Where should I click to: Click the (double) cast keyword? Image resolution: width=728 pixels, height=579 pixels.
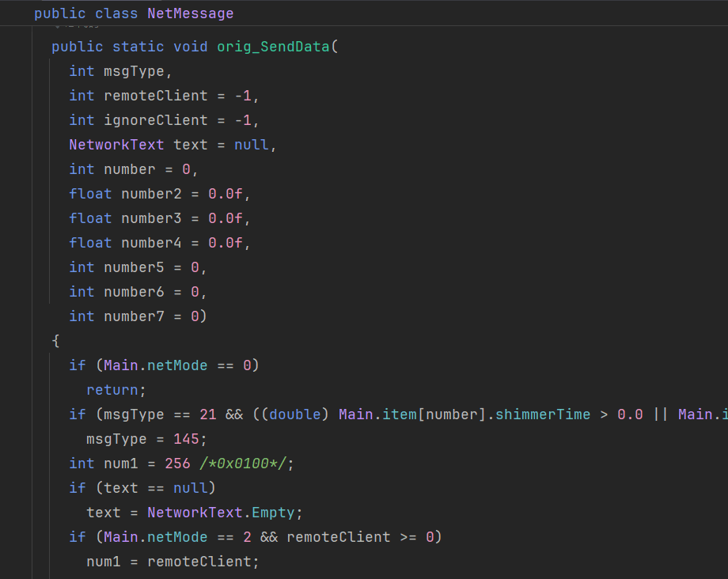pyautogui.click(x=295, y=414)
